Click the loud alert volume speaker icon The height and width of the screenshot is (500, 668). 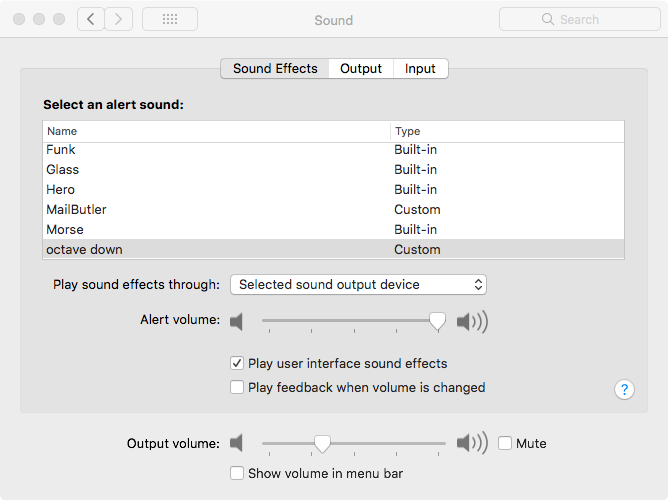pyautogui.click(x=472, y=322)
